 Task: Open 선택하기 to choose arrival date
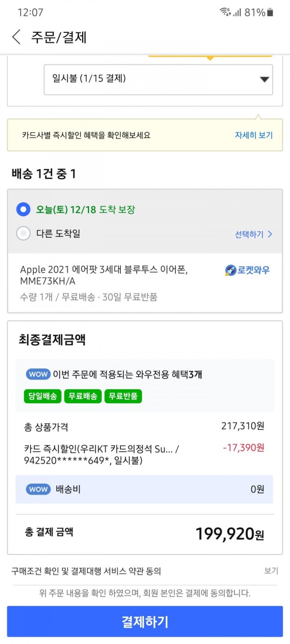pos(254,234)
